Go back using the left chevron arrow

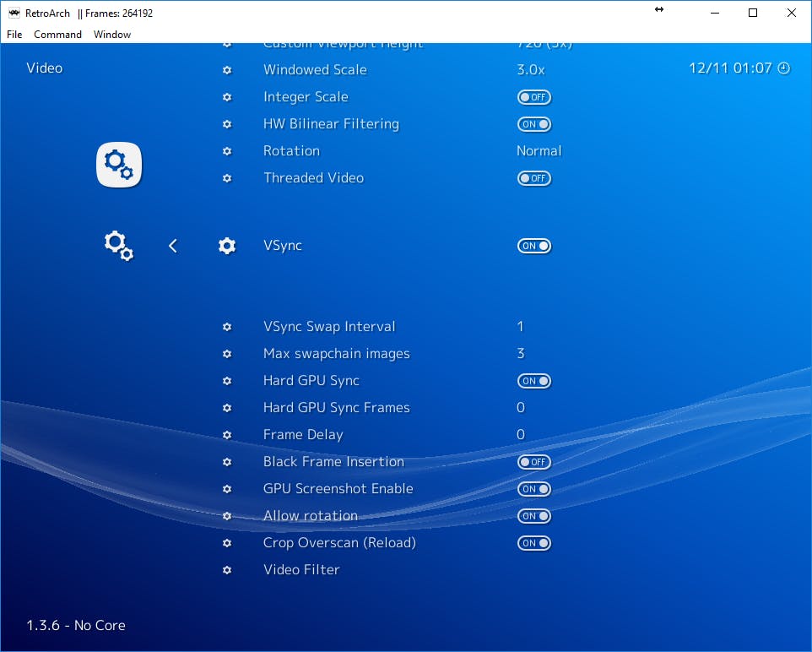pos(173,246)
